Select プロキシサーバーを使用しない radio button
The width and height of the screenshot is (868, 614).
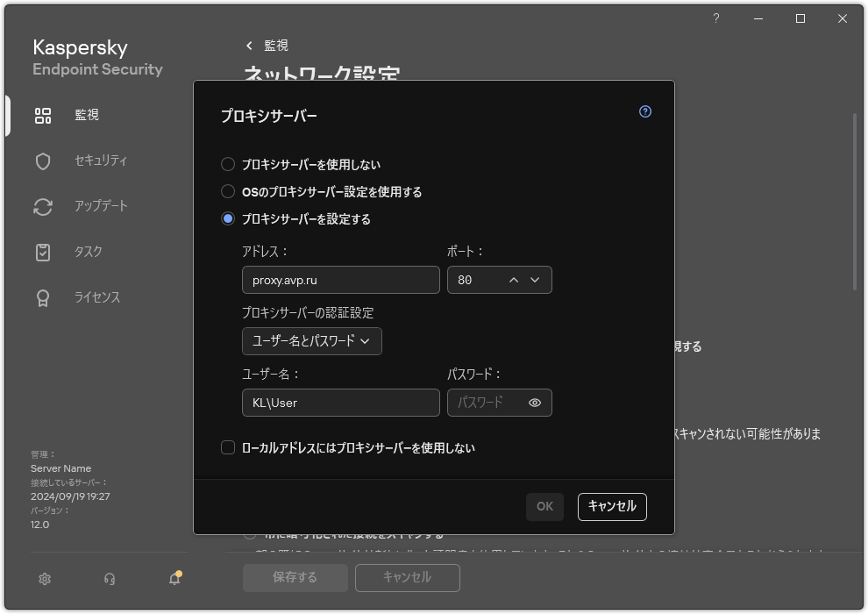tap(228, 164)
